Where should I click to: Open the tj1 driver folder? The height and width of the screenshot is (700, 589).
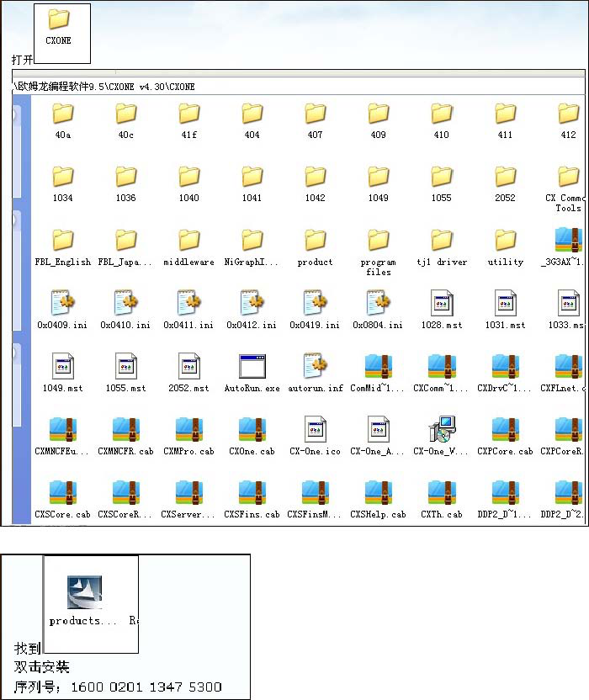click(441, 247)
